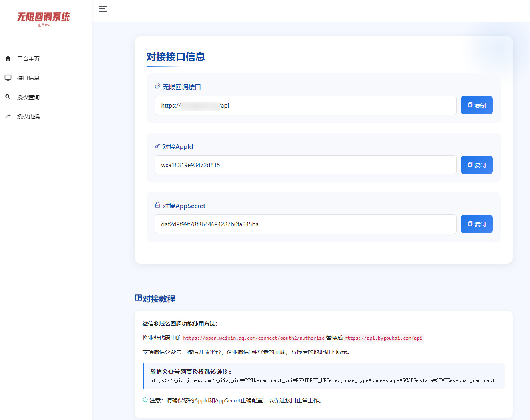Click the layout icon before 对接教程
Viewport: 530px width, 420px height.
(x=138, y=298)
